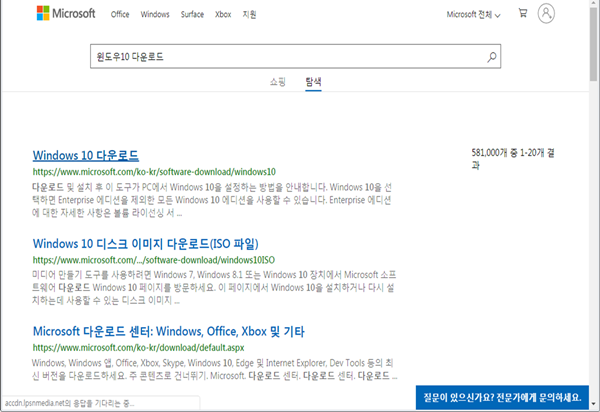
Task: Open the Office menu item
Action: 120,14
